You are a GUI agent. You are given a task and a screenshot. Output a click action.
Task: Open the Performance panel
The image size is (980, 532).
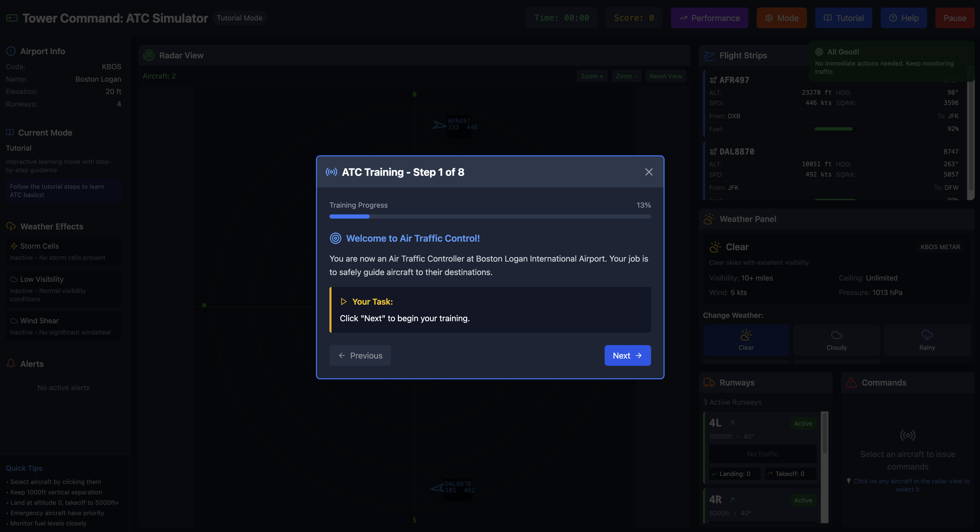[x=709, y=18]
